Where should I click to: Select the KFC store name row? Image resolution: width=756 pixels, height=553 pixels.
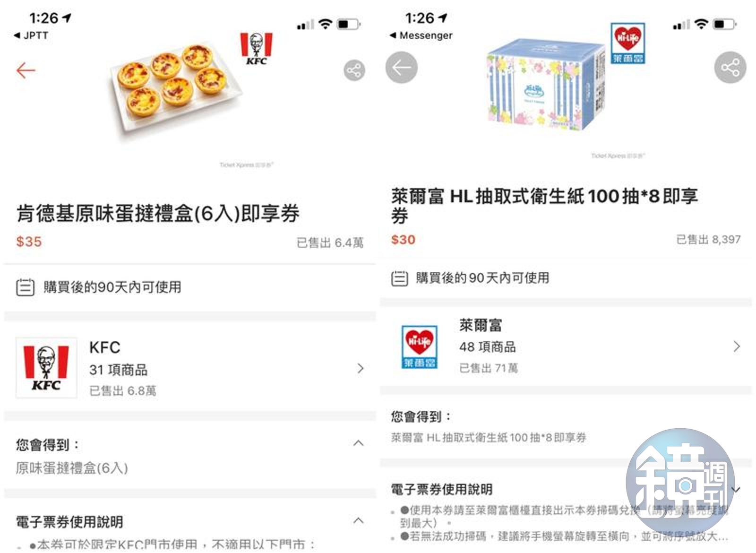click(189, 368)
